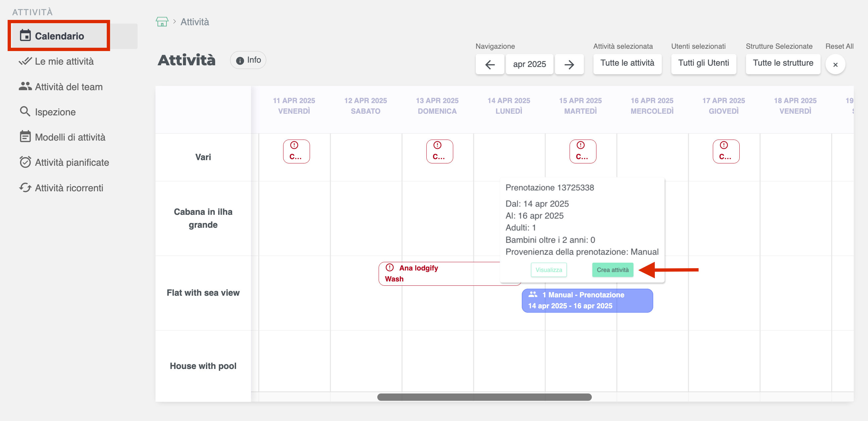This screenshot has width=868, height=421.
Task: Click the horizontal calendar scrollbar
Action: click(484, 397)
